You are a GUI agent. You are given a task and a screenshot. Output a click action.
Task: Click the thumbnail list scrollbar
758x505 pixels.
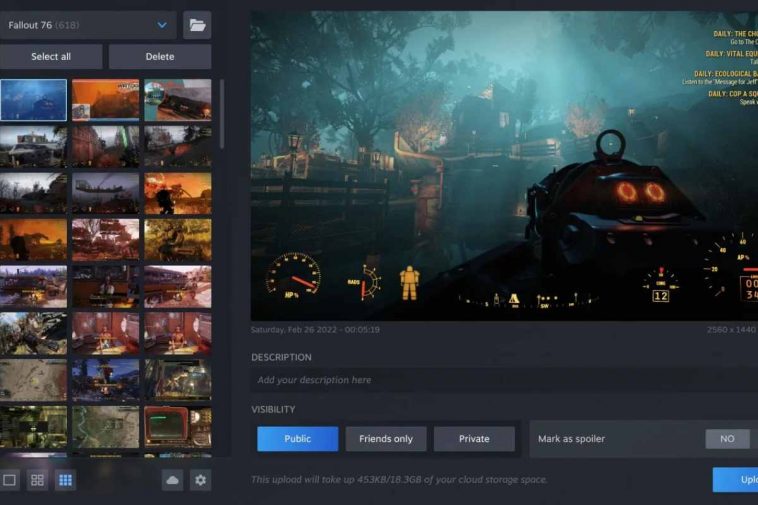pyautogui.click(x=222, y=115)
